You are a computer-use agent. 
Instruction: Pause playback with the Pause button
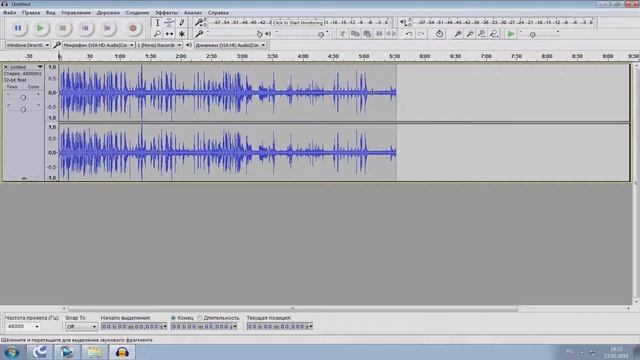click(18, 28)
